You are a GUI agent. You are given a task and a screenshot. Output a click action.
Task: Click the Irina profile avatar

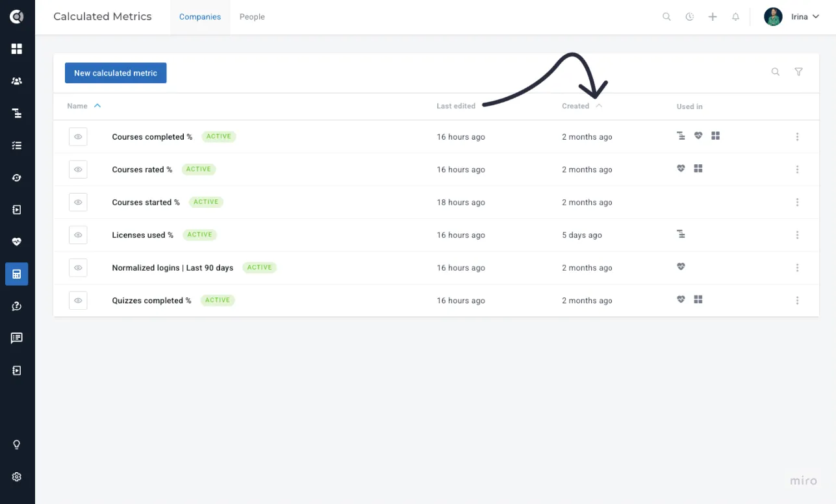(773, 17)
